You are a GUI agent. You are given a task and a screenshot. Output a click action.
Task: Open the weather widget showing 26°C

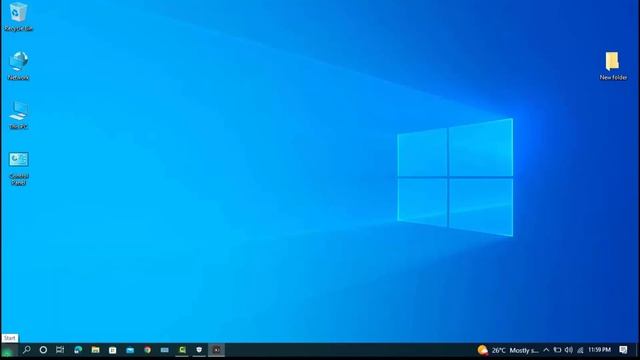pyautogui.click(x=509, y=350)
